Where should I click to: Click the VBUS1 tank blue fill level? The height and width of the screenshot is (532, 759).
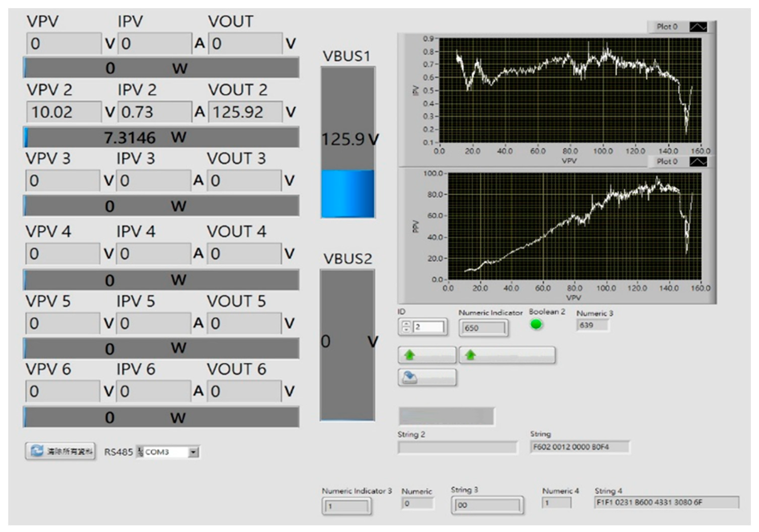pyautogui.click(x=348, y=194)
